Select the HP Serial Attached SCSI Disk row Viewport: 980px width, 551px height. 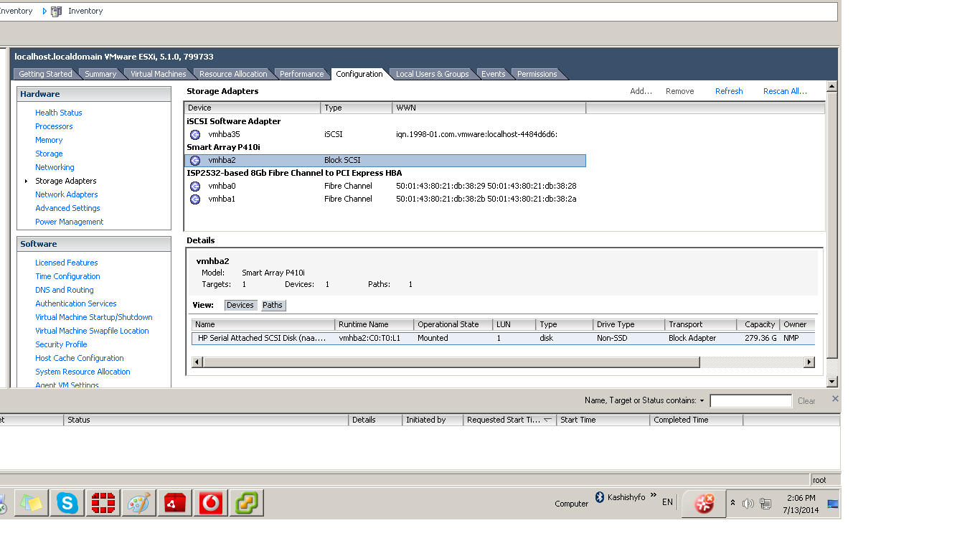(x=503, y=338)
